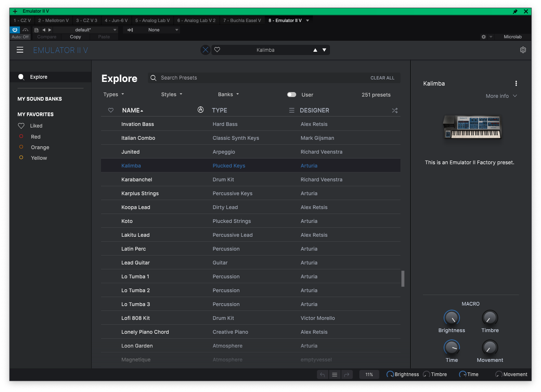Select Orange favorites group
The height and width of the screenshot is (392, 541).
pos(40,148)
